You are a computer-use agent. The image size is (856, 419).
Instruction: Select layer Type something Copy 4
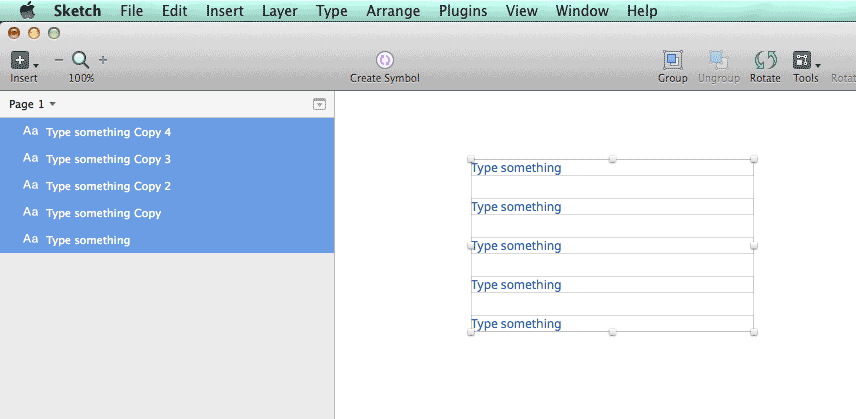point(167,132)
